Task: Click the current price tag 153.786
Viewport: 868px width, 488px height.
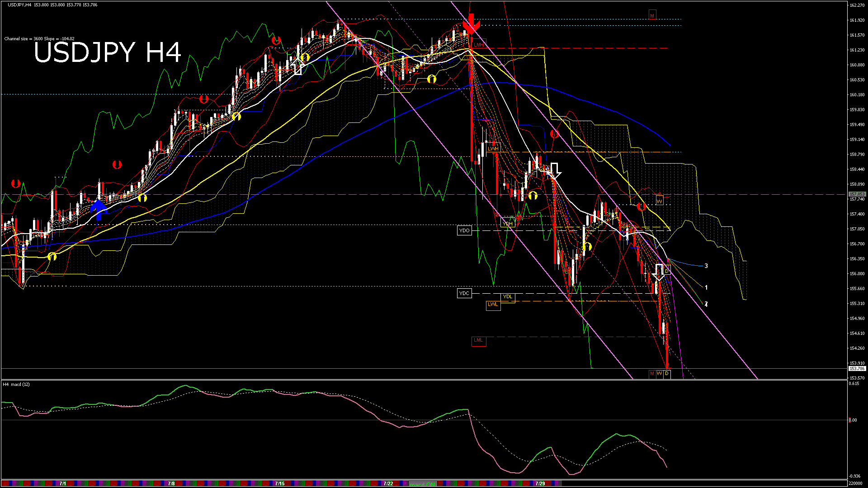Action: click(x=857, y=369)
